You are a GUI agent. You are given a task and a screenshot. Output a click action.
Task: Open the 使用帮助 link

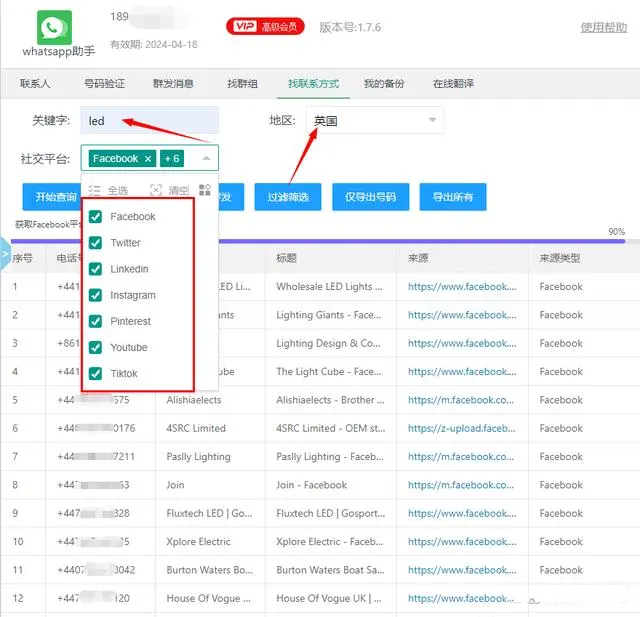click(x=604, y=27)
